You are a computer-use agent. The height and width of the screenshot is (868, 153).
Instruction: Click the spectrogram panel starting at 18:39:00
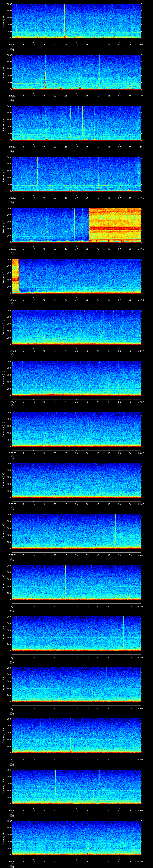coord(76,531)
